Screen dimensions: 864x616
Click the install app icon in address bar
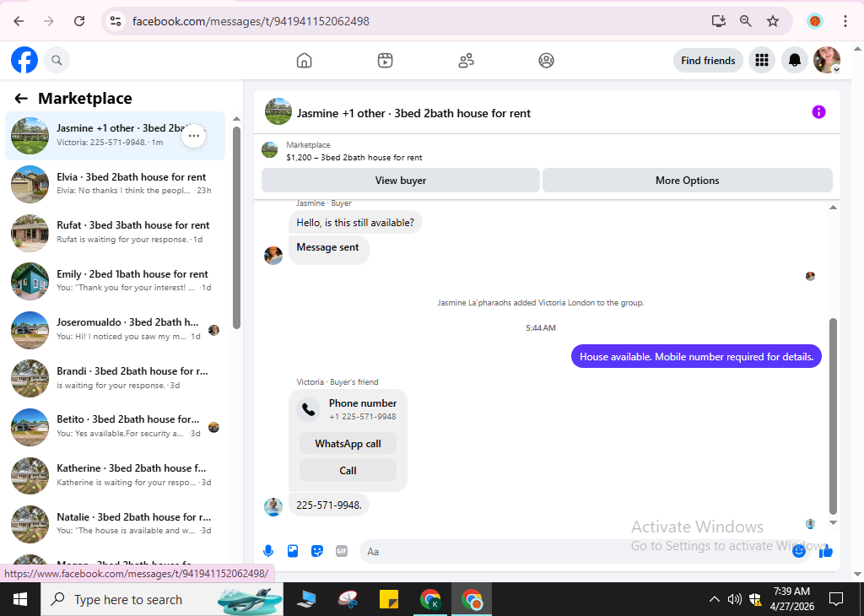point(719,21)
